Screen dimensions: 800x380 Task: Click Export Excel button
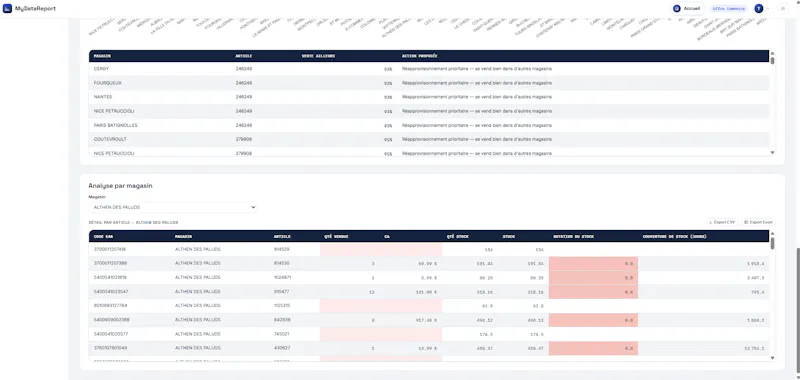coord(759,222)
